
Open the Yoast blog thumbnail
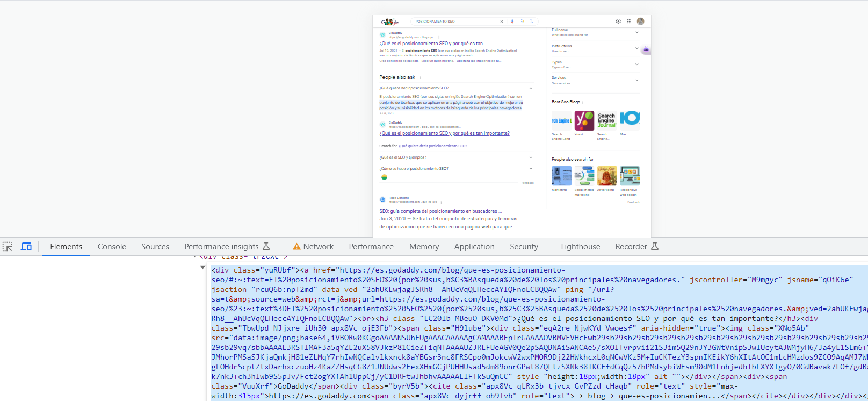(584, 120)
